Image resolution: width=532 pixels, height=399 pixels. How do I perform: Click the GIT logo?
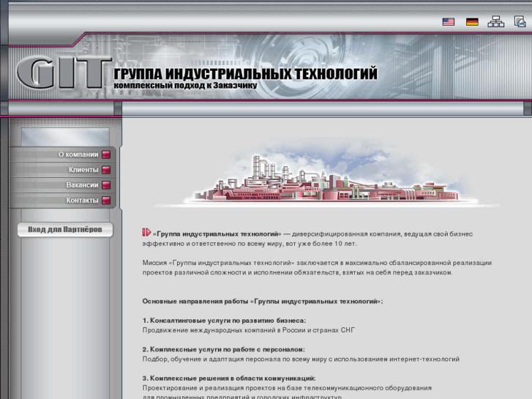tap(64, 72)
